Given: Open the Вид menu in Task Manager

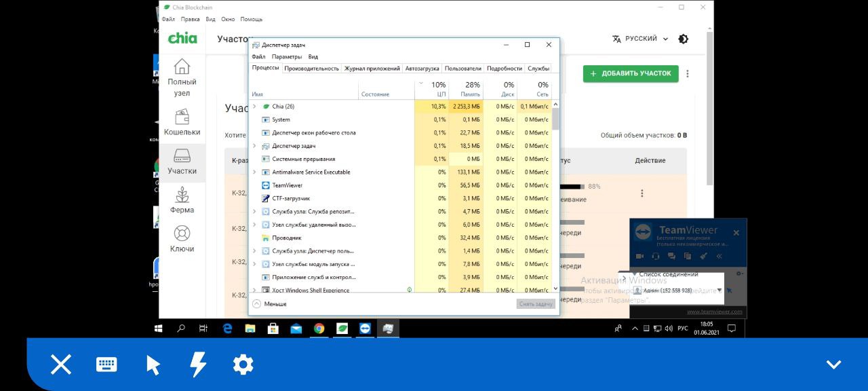Looking at the screenshot, I should [313, 57].
